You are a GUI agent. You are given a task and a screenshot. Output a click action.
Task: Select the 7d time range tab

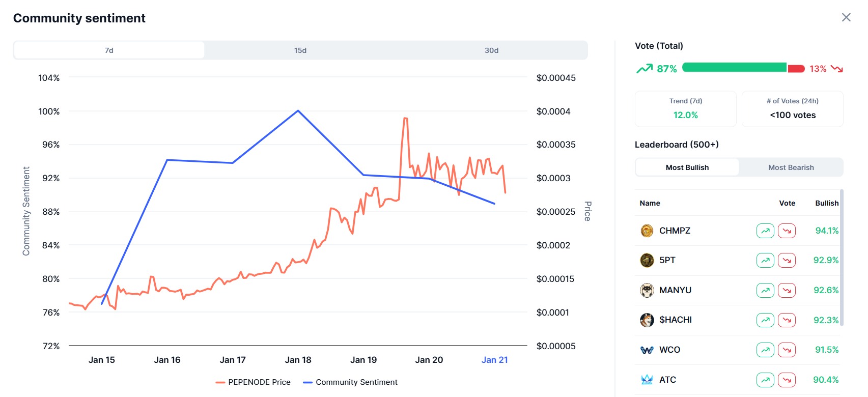point(109,50)
